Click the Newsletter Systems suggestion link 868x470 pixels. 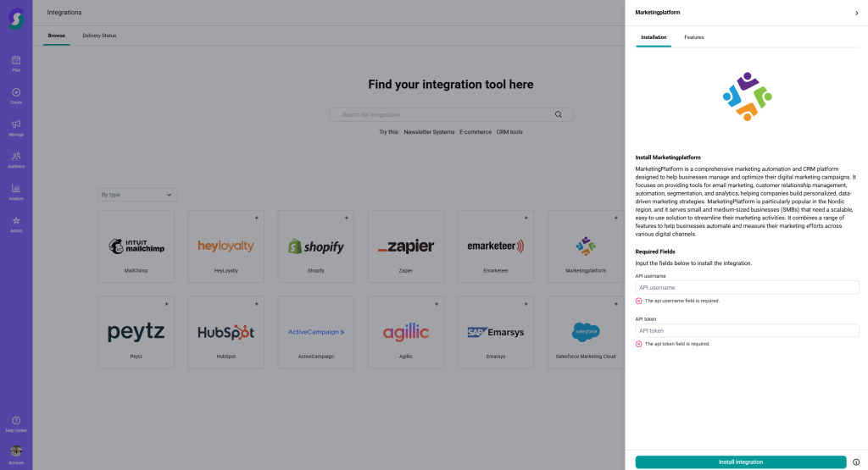pyautogui.click(x=429, y=132)
